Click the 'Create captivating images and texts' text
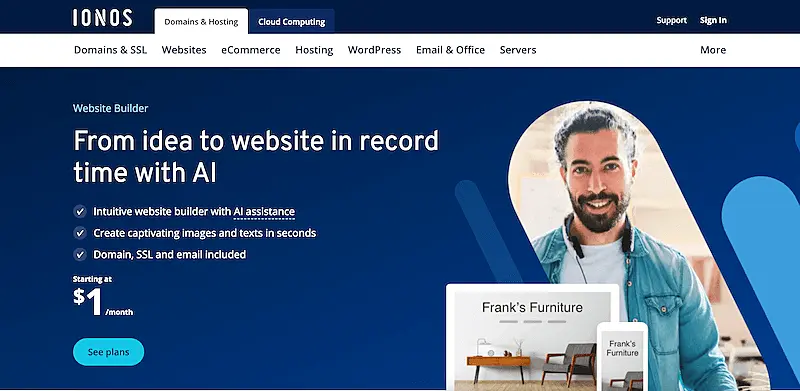Viewport: 800px width, 391px height. [205, 233]
